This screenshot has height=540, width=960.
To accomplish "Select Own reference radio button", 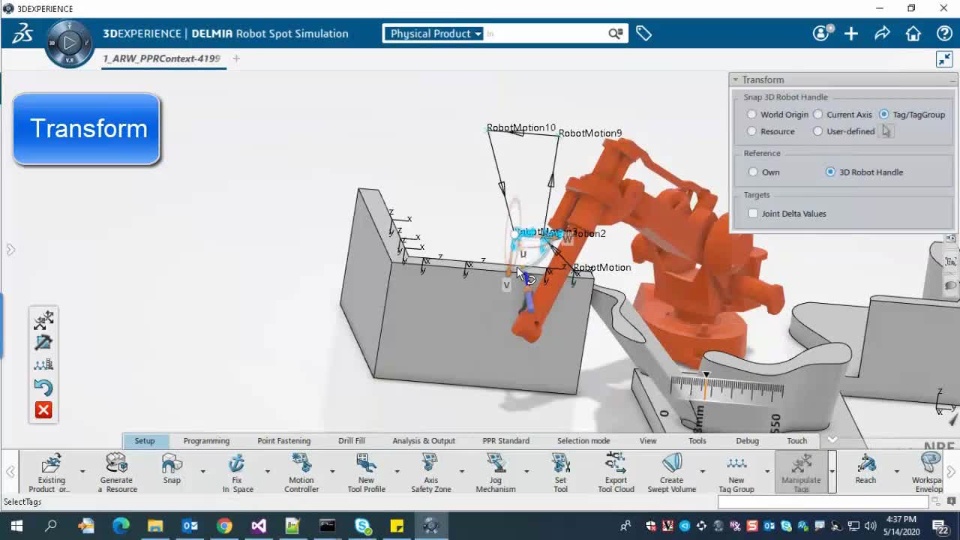I will pos(753,172).
